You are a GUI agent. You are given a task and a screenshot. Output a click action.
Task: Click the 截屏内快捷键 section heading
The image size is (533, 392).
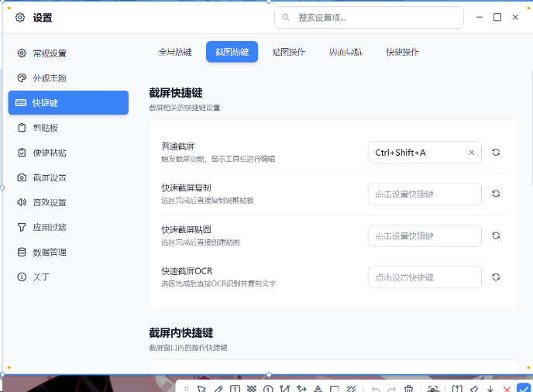[181, 333]
